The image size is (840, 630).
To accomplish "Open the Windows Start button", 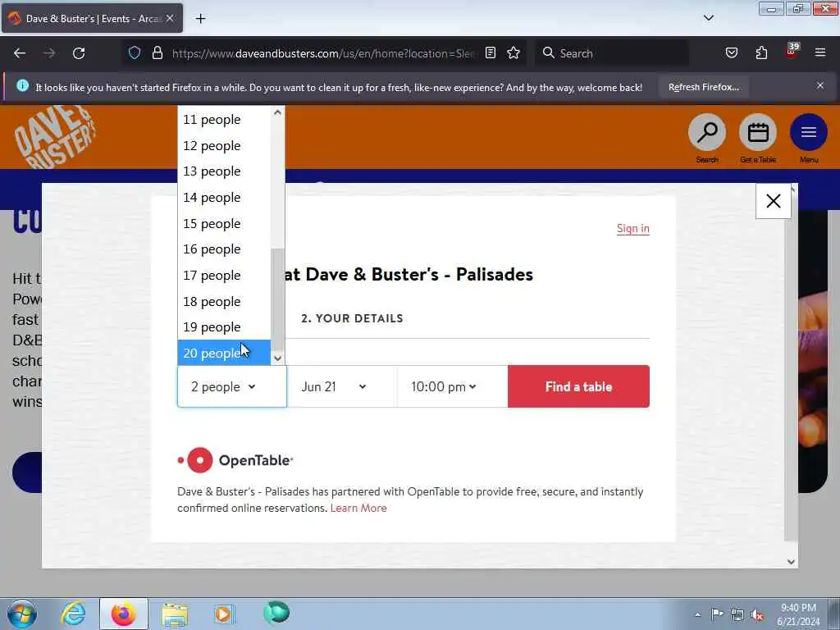I will pos(22,614).
